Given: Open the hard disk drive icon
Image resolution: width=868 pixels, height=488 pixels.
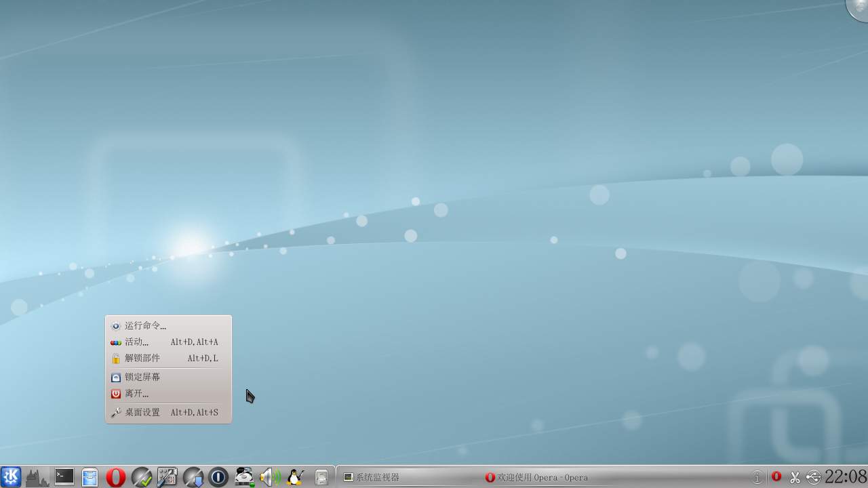Looking at the screenshot, I should coord(244,477).
